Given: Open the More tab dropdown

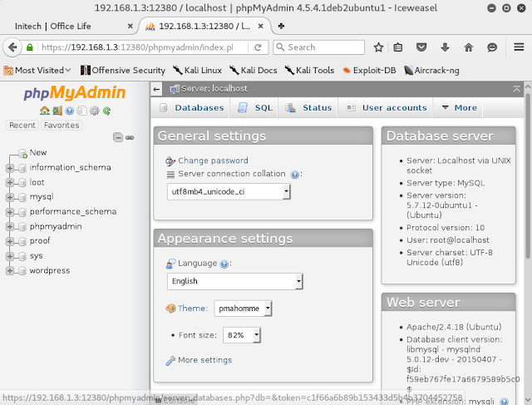Looking at the screenshot, I should pyautogui.click(x=460, y=108).
